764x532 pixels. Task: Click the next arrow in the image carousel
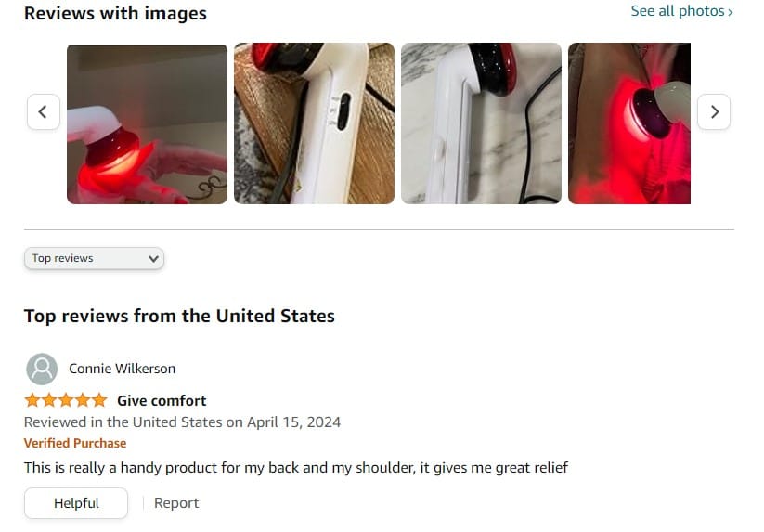714,112
